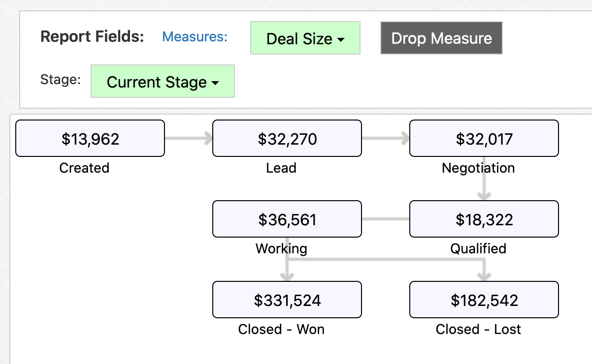Viewport: 592px width, 364px height.
Task: Click the Current Stage dropdown caret
Action: pos(214,82)
